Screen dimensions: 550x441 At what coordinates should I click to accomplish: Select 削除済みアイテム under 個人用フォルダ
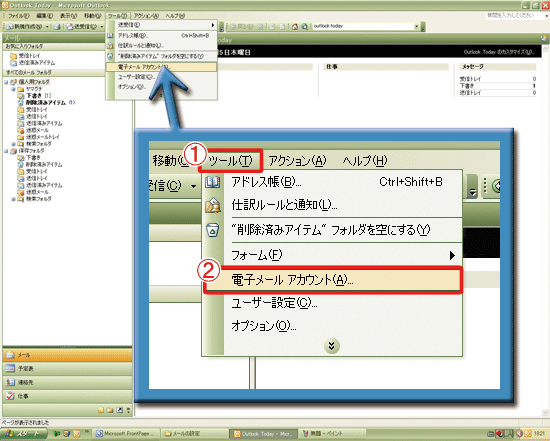[x=46, y=103]
